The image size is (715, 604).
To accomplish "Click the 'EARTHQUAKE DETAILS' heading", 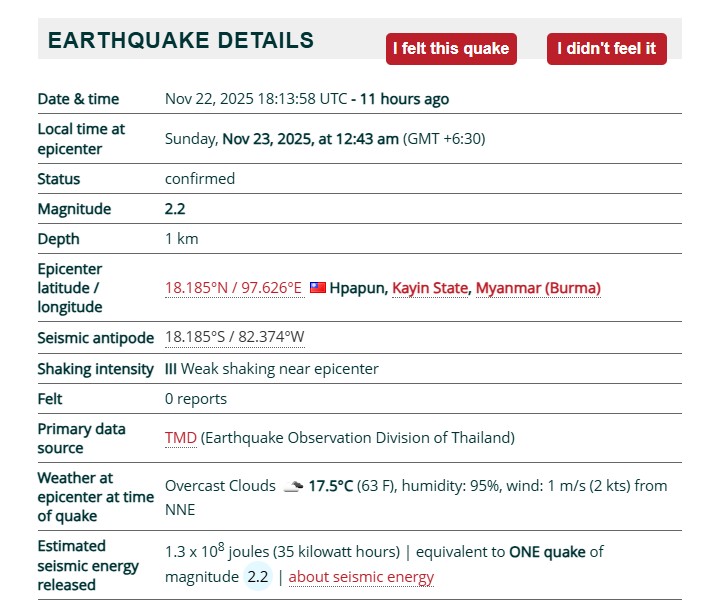I will [181, 41].
